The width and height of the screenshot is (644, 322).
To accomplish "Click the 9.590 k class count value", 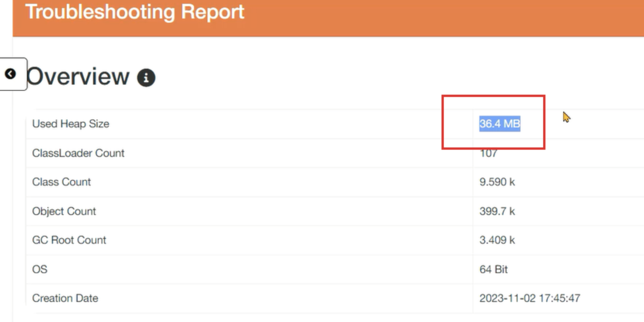I will click(497, 182).
